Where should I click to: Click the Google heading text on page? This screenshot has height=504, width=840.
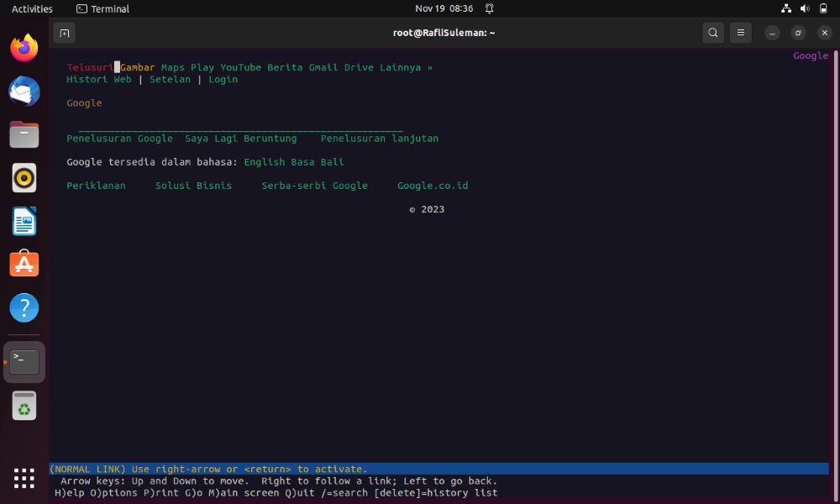click(84, 102)
